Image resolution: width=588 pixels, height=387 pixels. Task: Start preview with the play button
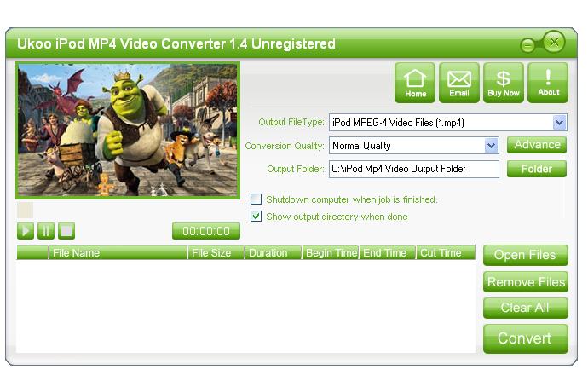tap(26, 231)
